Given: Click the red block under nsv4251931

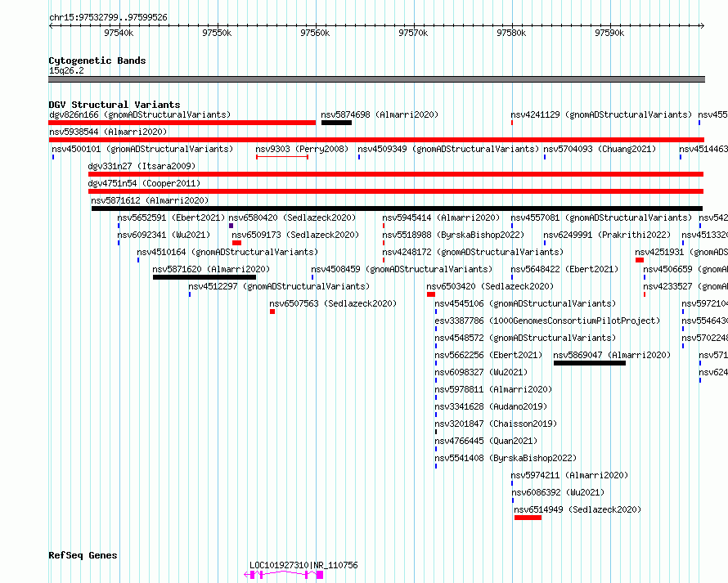Looking at the screenshot, I should point(640,260).
